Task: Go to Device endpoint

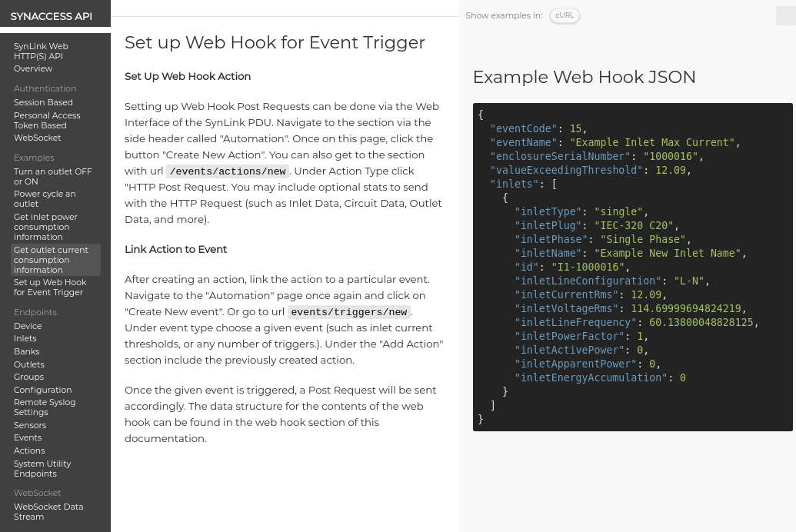Action: point(28,326)
